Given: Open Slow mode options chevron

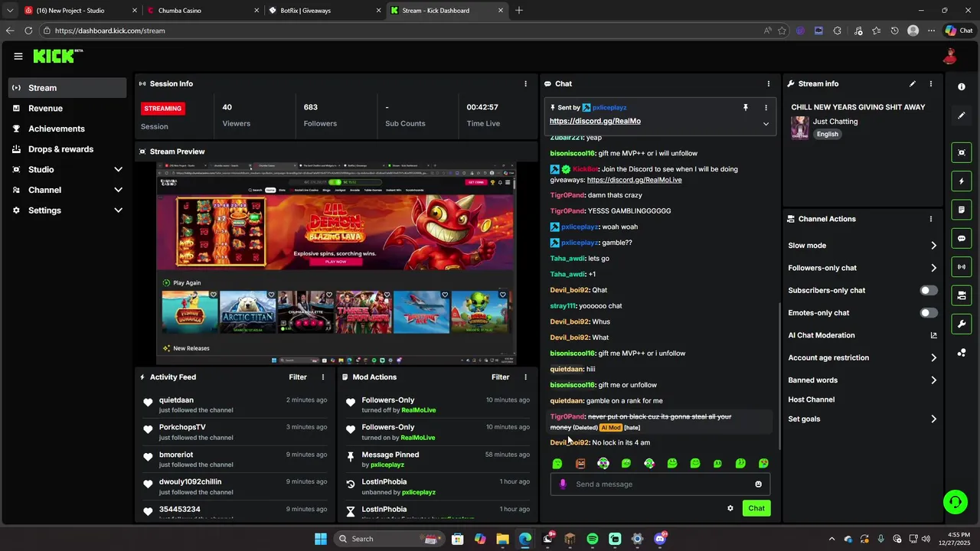Looking at the screenshot, I should click(933, 246).
